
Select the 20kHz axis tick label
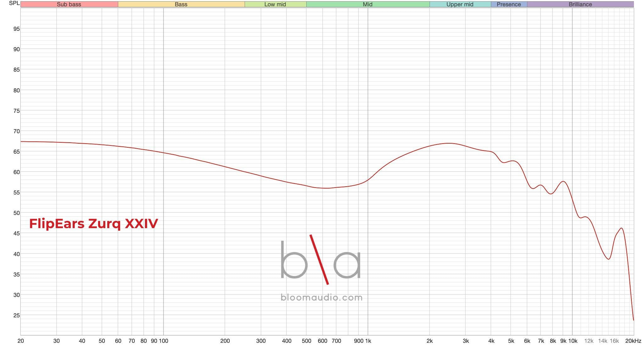tap(633, 341)
